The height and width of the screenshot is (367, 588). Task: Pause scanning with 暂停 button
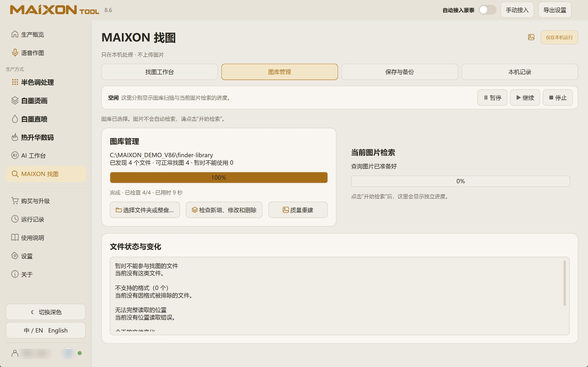pyautogui.click(x=492, y=98)
